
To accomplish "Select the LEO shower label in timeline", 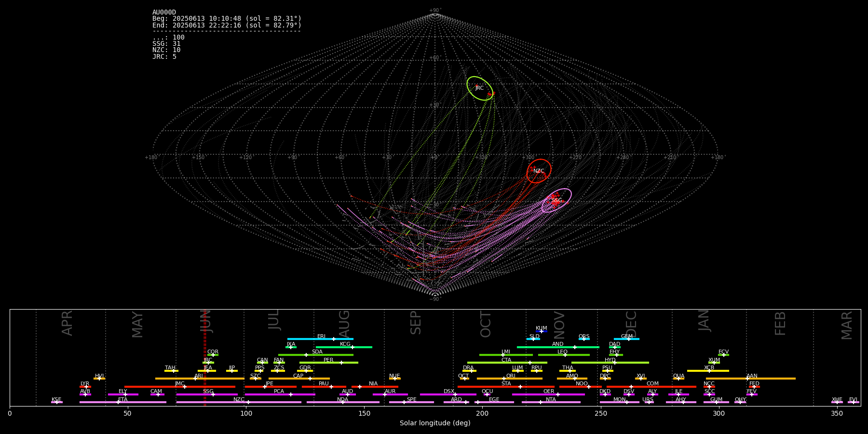I will (x=563, y=352).
